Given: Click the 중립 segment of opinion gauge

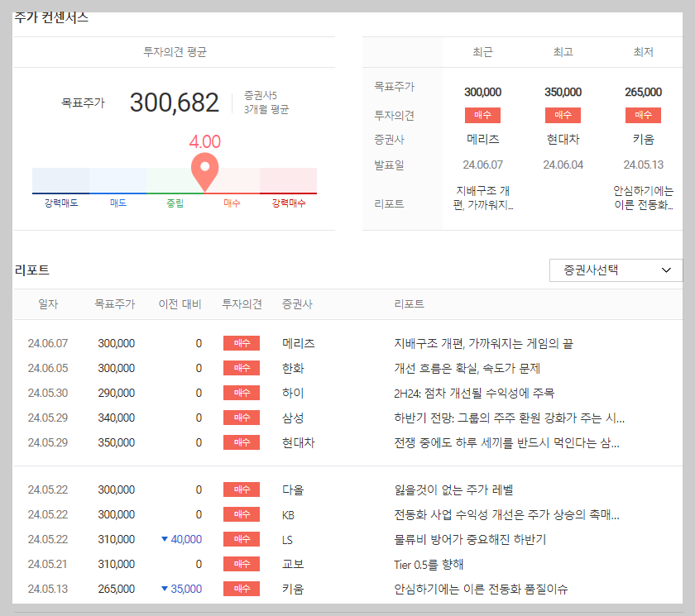Looking at the screenshot, I should (175, 181).
